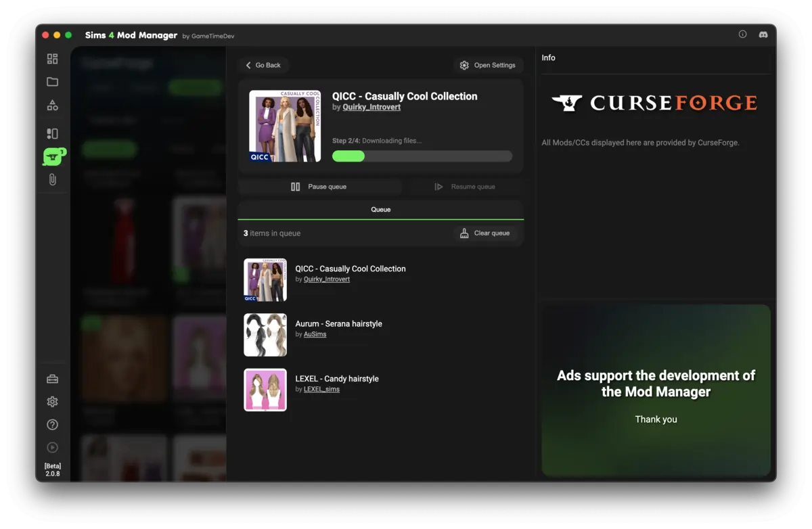
Task: Open the paperclip attachments sidebar icon
Action: pyautogui.click(x=52, y=179)
